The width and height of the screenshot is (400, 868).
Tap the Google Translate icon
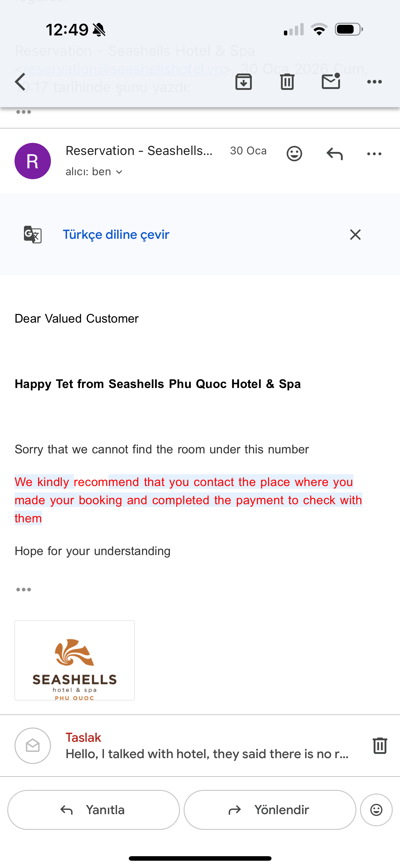(33, 235)
